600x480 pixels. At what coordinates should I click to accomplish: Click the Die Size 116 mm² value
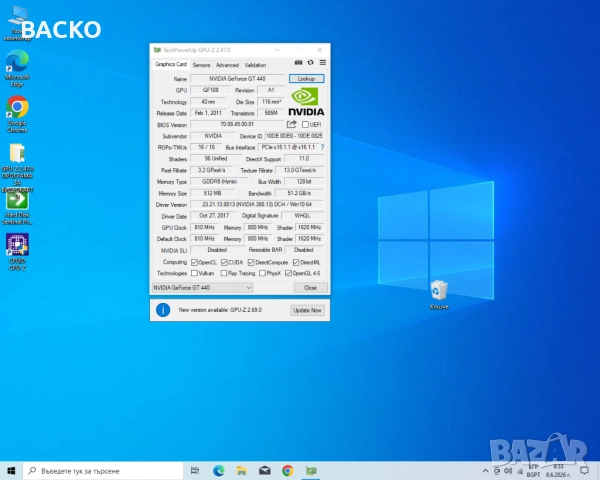click(x=271, y=101)
